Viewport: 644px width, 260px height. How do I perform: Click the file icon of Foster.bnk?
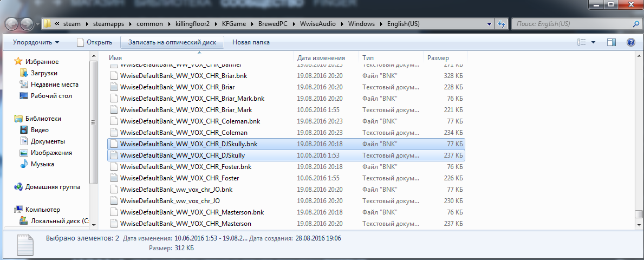pyautogui.click(x=113, y=167)
